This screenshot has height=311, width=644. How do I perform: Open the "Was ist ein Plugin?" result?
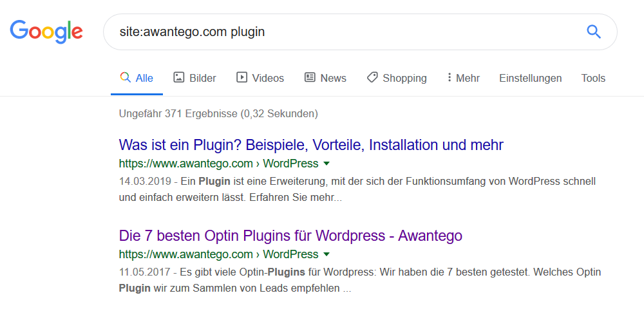pyautogui.click(x=311, y=145)
